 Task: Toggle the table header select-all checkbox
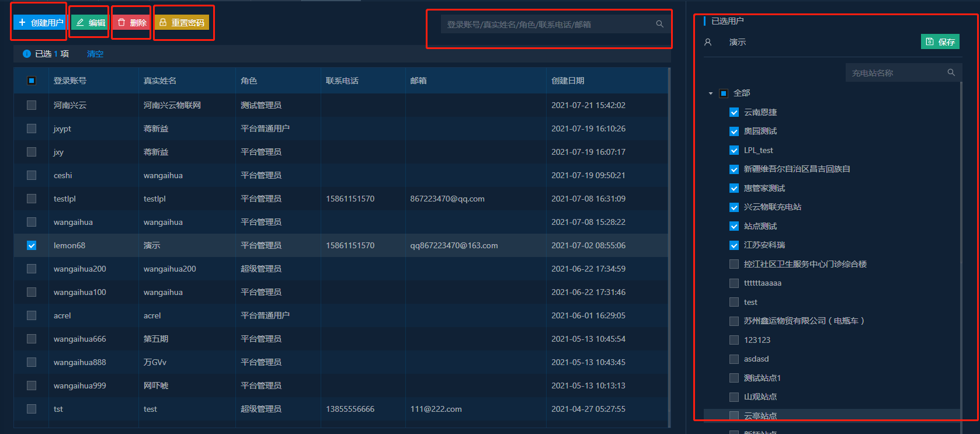[32, 81]
